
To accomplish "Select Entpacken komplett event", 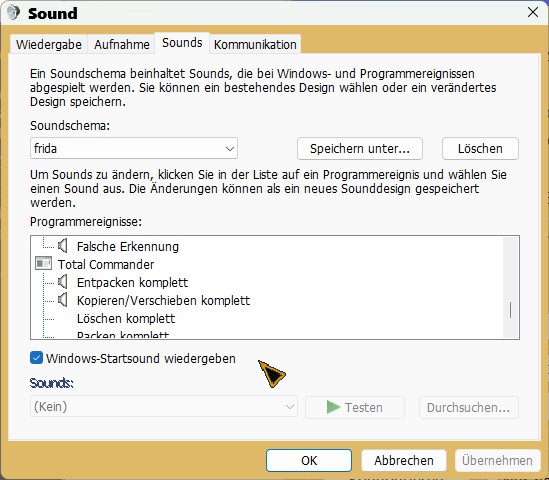I will [x=132, y=282].
